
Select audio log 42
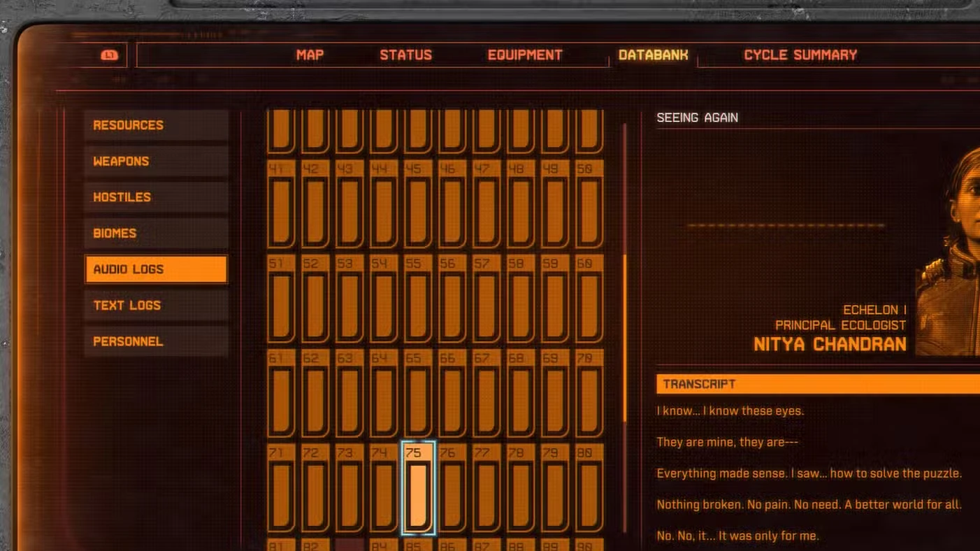tap(315, 204)
